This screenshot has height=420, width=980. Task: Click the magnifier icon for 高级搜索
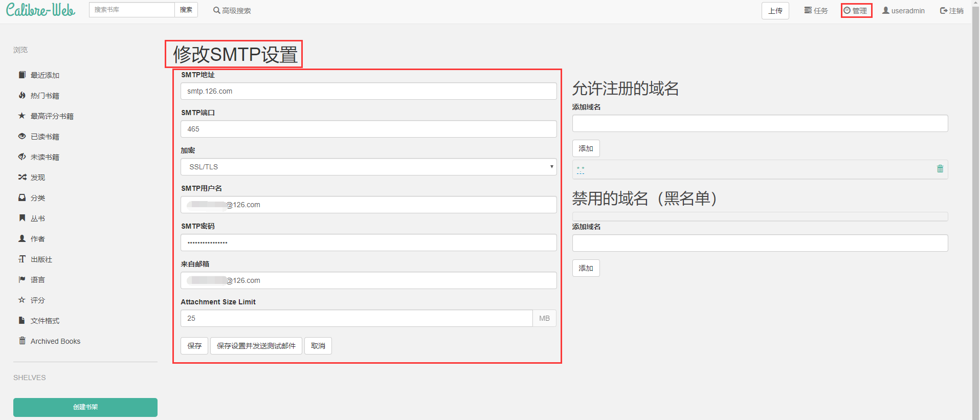217,10
